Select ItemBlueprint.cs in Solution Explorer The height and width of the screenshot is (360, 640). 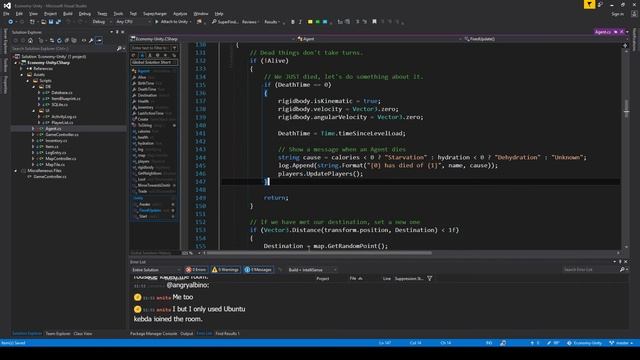point(66,98)
